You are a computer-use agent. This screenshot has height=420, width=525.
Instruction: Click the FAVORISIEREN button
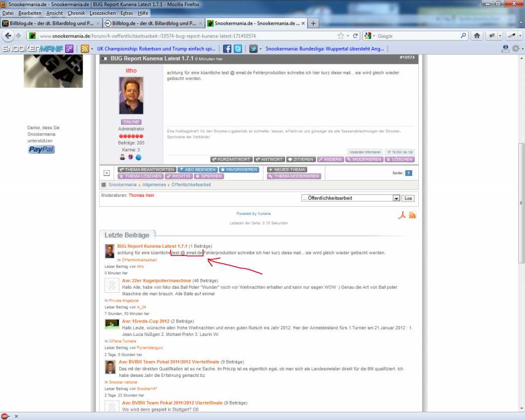pos(238,170)
